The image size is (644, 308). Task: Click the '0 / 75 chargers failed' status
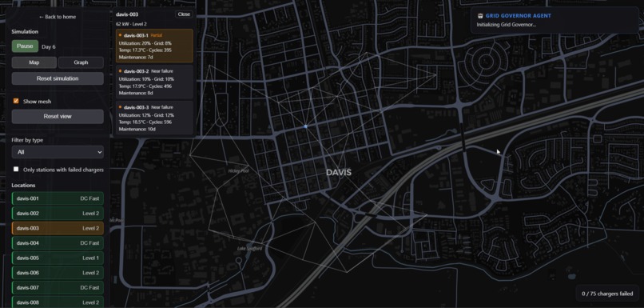click(607, 294)
